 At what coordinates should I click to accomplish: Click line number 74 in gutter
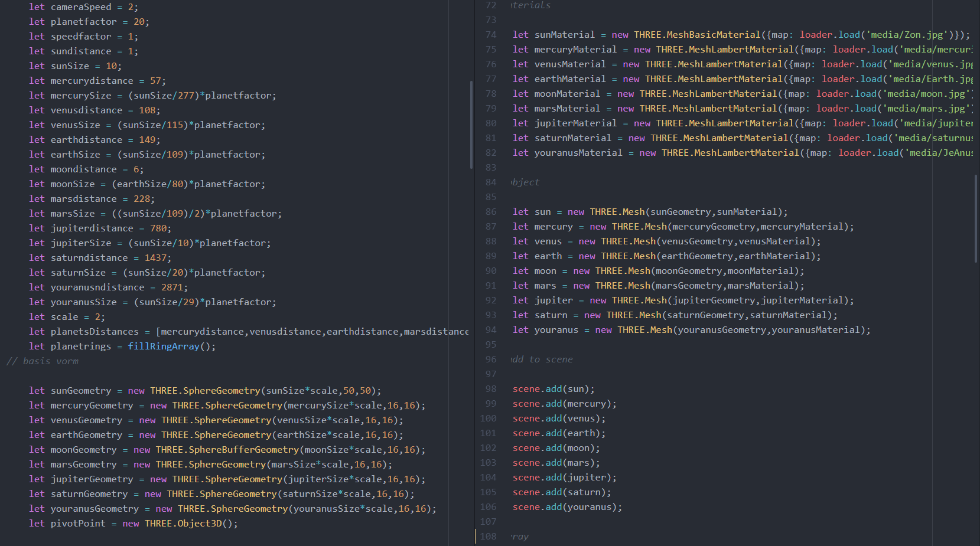[491, 35]
